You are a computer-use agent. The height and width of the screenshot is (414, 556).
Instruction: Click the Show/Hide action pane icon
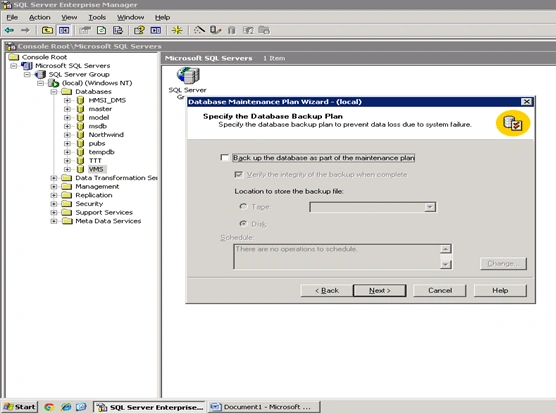(156, 30)
